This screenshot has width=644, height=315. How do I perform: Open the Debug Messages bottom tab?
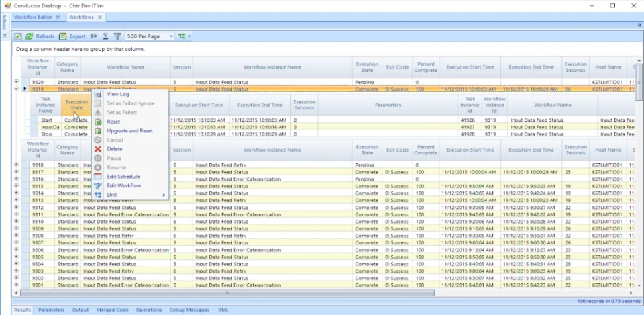pos(189,310)
